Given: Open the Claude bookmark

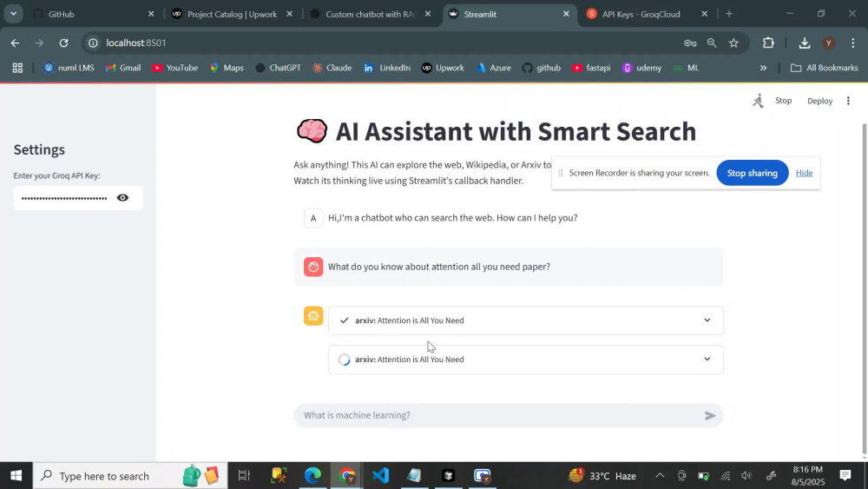Looking at the screenshot, I should tap(332, 68).
